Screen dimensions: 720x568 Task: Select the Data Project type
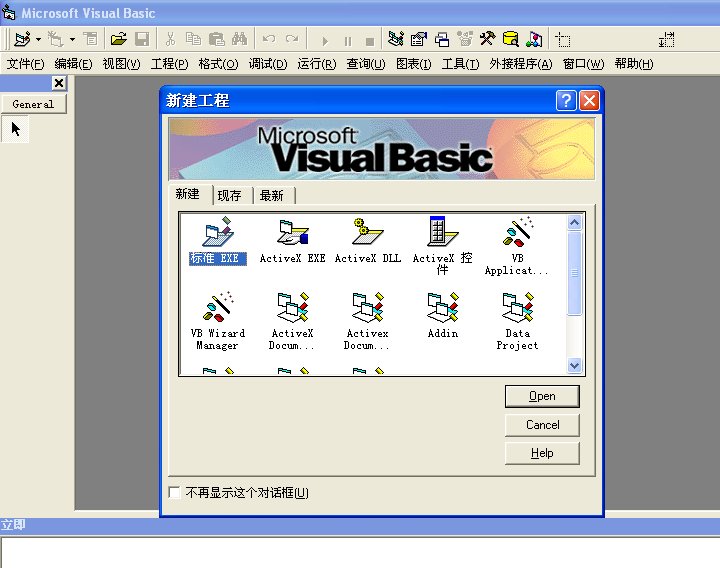coord(517,321)
